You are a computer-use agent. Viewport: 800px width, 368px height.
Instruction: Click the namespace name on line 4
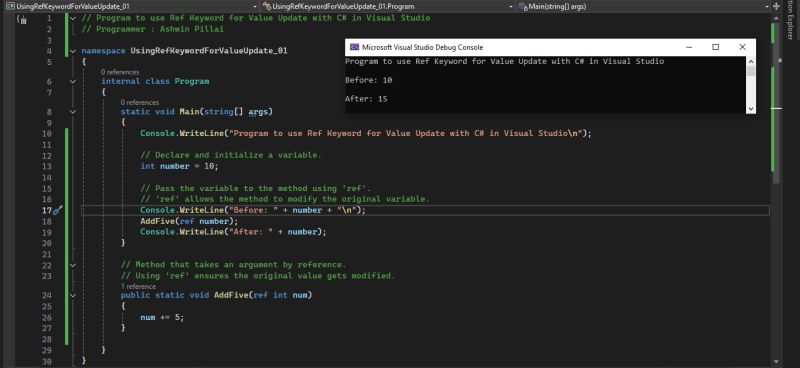(x=209, y=51)
